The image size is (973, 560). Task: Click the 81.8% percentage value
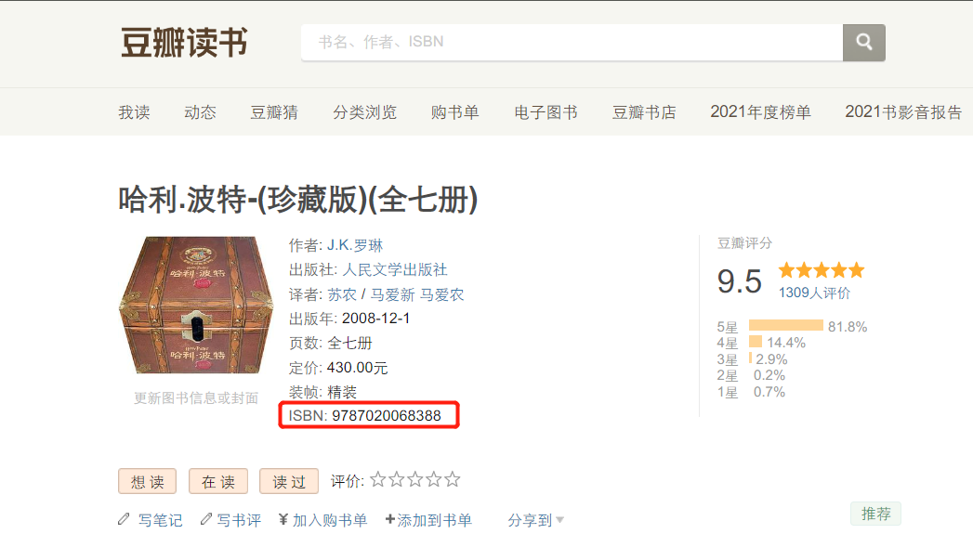pos(847,327)
